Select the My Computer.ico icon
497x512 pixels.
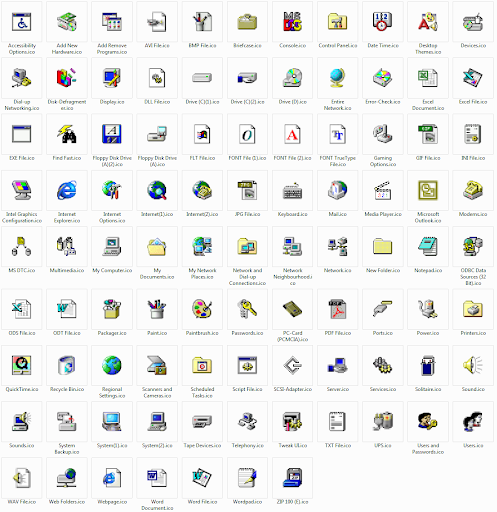(x=112, y=247)
